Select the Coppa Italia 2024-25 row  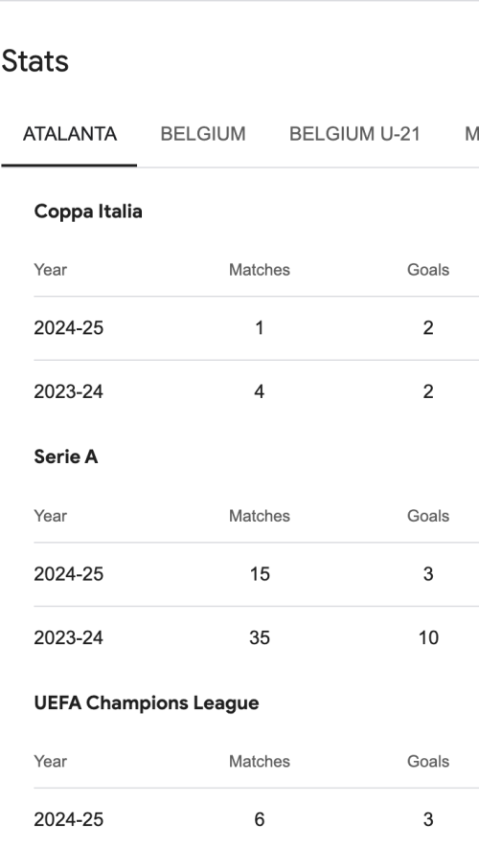(256, 327)
